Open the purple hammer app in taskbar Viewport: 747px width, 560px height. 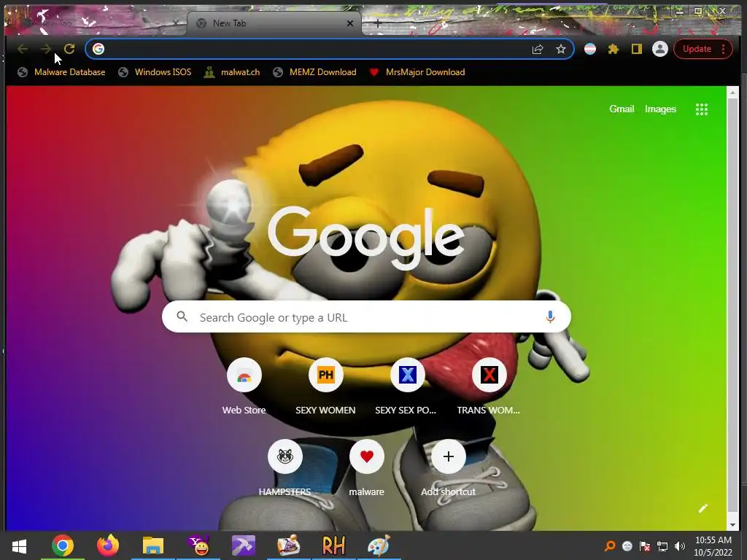point(244,545)
